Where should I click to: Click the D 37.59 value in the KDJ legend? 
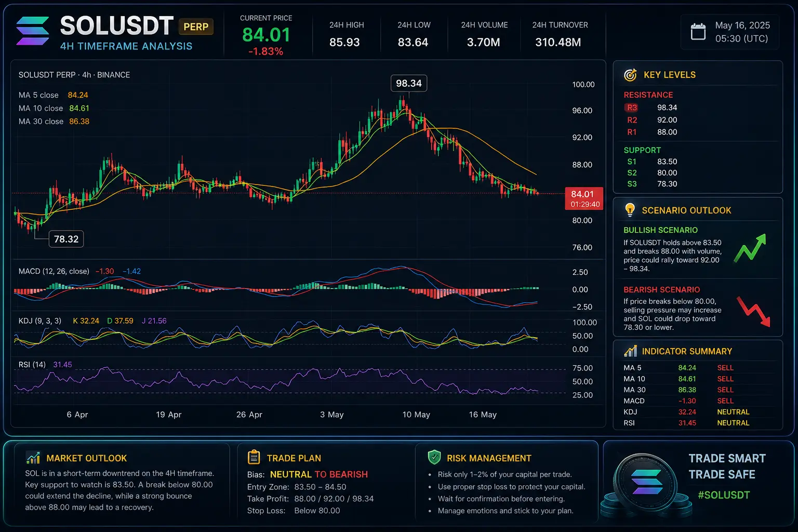coord(120,321)
